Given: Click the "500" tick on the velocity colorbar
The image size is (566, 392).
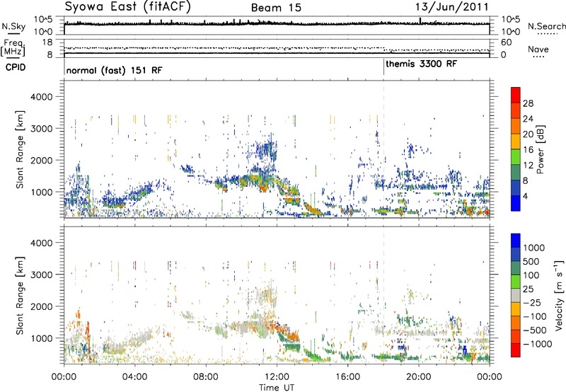Looking at the screenshot, I should coord(531,261).
